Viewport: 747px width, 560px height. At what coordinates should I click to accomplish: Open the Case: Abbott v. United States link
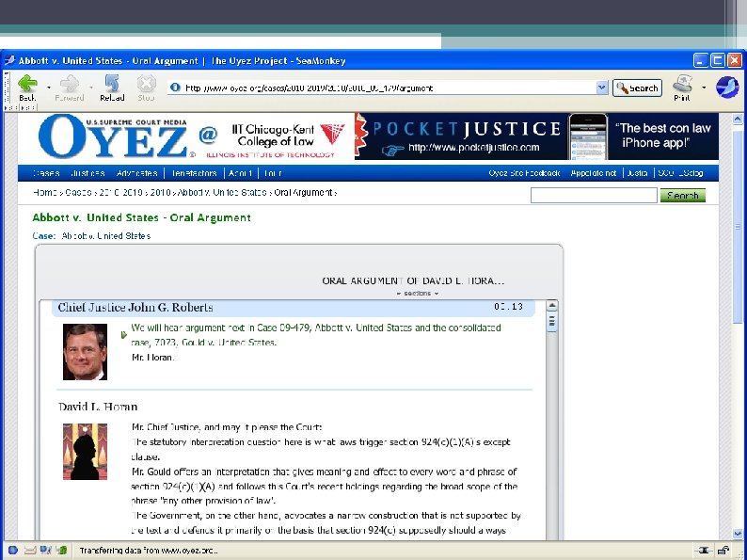pos(105,236)
